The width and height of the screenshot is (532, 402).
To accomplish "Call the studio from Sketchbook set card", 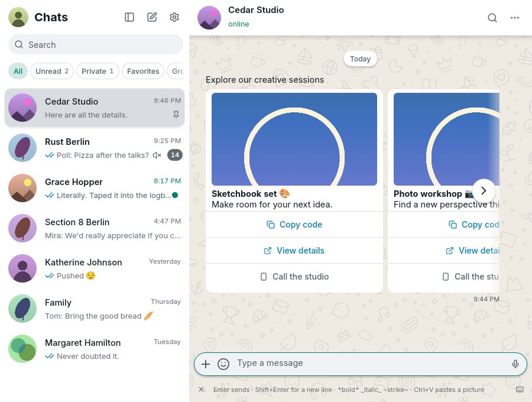I will 294,277.
